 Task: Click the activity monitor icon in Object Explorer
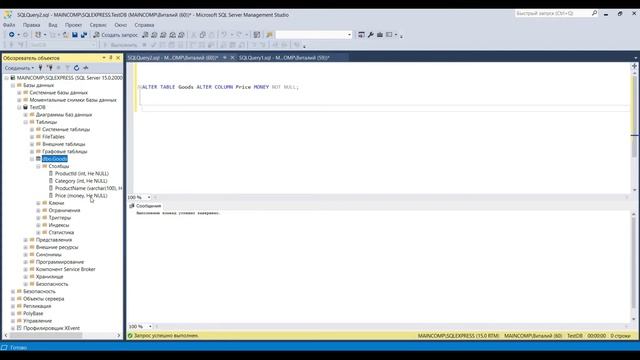tap(86, 68)
